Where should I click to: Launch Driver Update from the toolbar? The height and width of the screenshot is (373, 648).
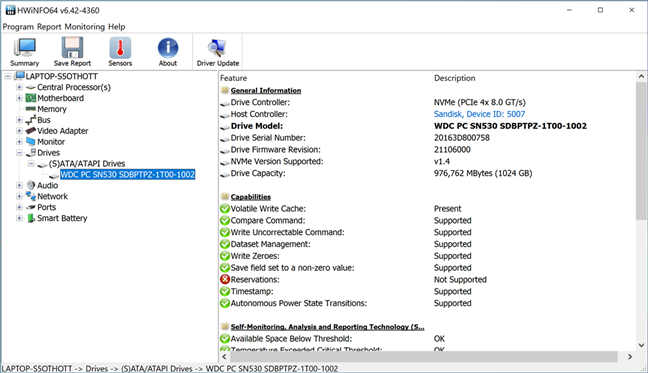point(218,52)
